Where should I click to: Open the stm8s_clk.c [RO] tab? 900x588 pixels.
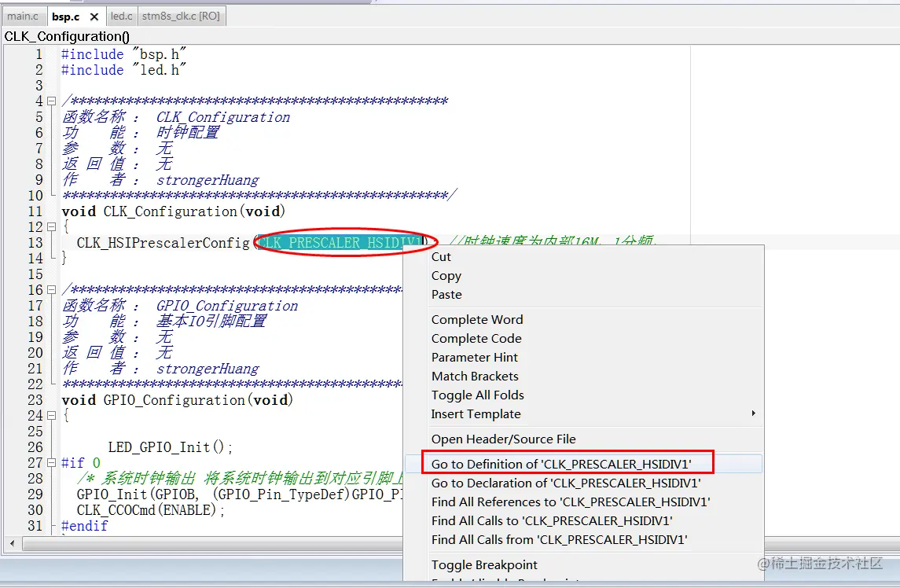click(x=181, y=16)
